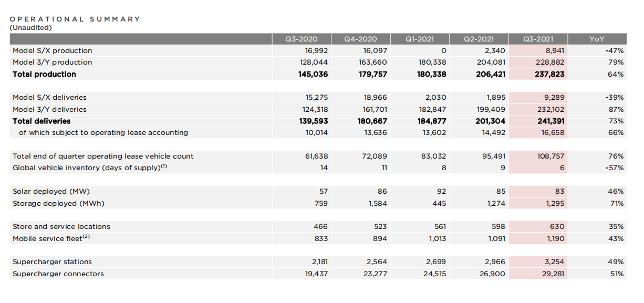Screen dimensions: 644x303
Task: Click Q2-2021 store locations value 598
Action: (x=498, y=226)
